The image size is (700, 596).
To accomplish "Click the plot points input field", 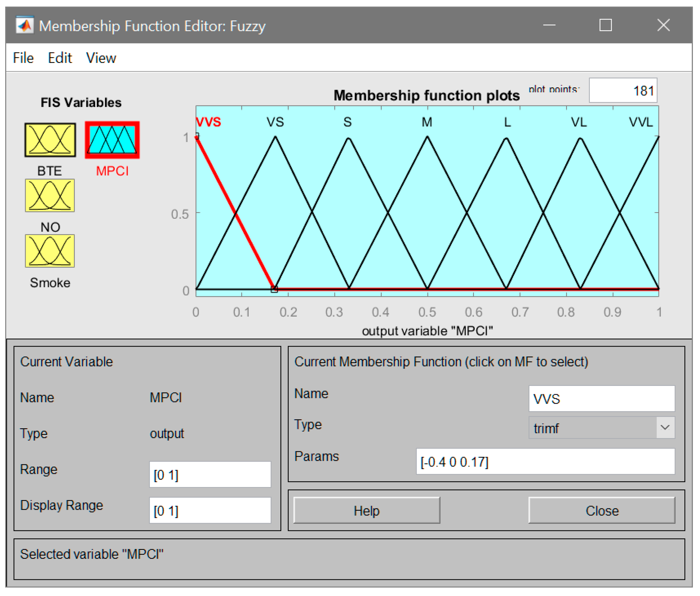I will [x=623, y=90].
